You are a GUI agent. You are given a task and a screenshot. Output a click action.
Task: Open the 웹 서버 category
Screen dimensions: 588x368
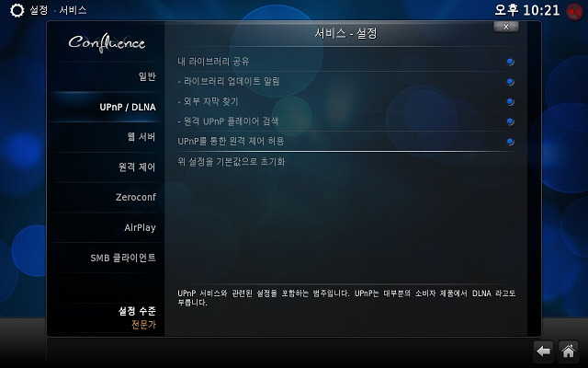point(107,137)
